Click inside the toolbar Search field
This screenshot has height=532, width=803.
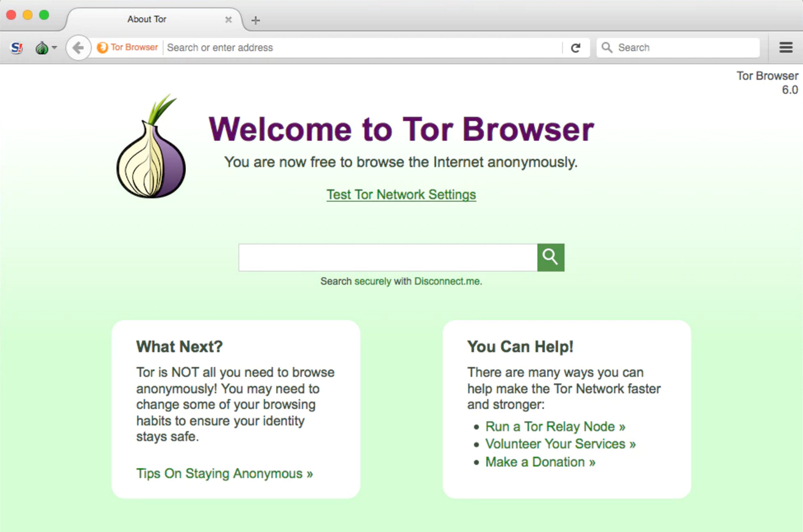[x=685, y=47]
